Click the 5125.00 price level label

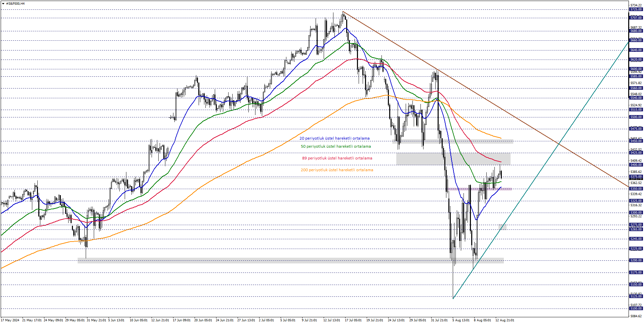click(636, 296)
